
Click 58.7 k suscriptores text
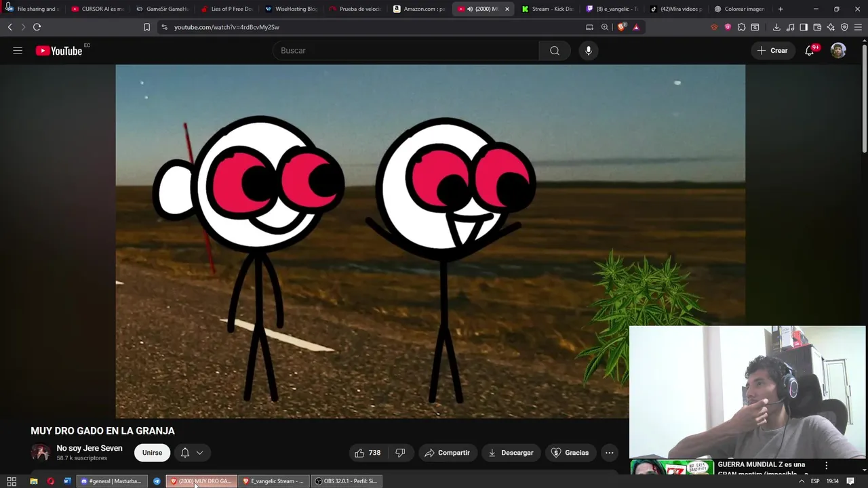click(x=81, y=458)
